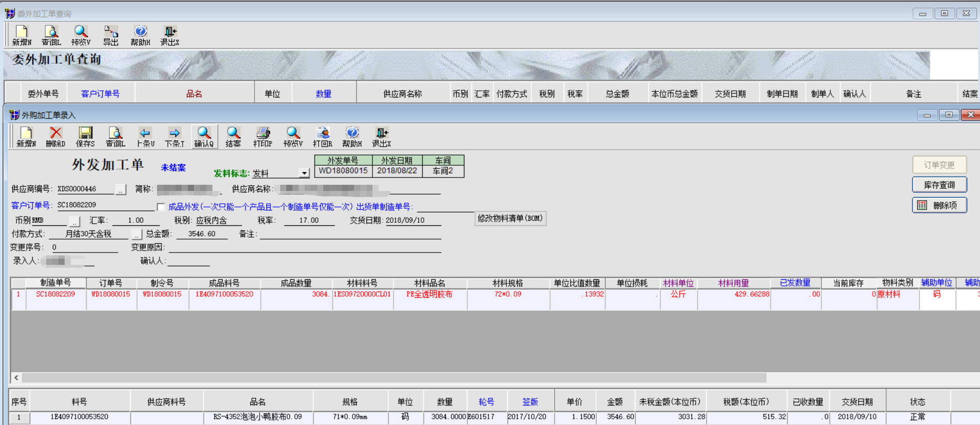
Task: Click 备注 input field
Action: pos(350,234)
